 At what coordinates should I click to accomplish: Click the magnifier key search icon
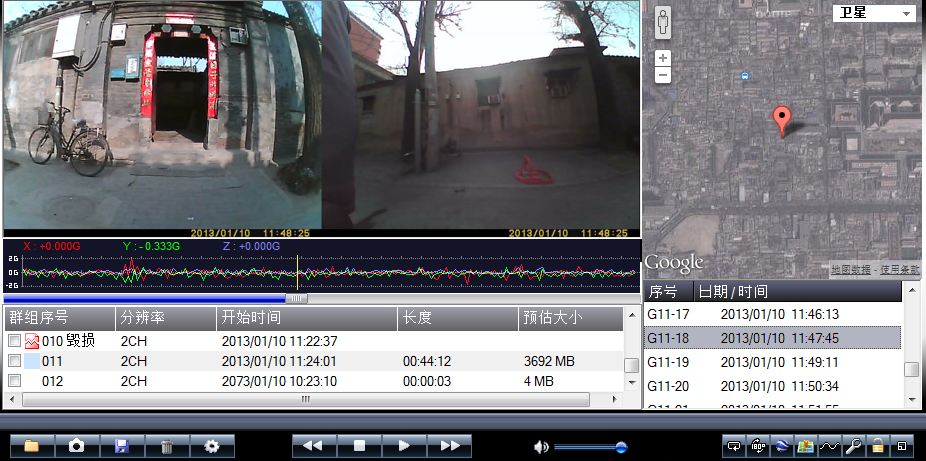(854, 446)
